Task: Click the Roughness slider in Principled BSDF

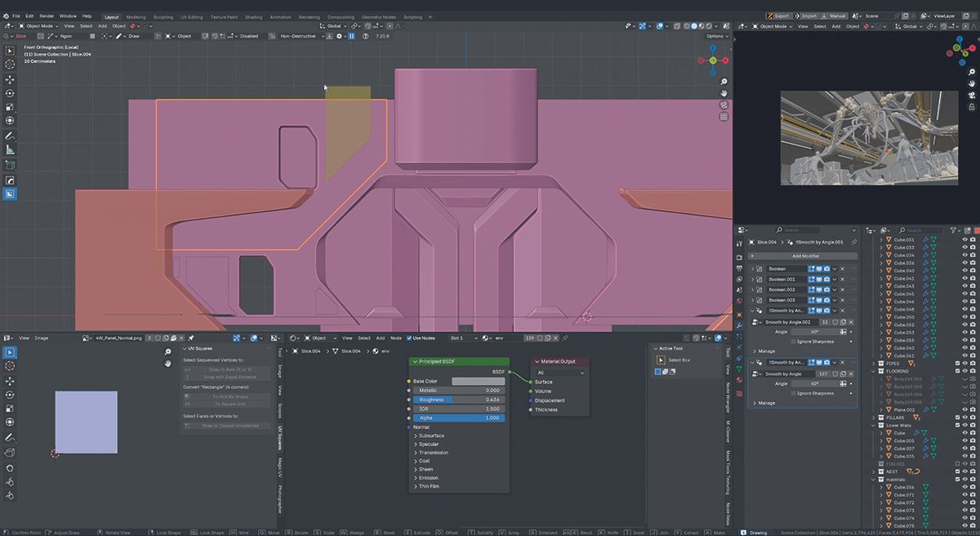Action: click(459, 400)
